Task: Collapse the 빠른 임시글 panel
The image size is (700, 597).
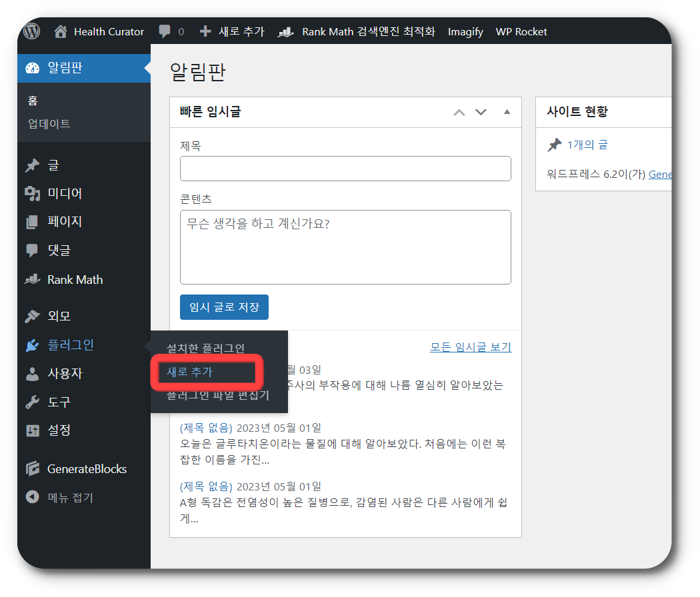Action: (x=505, y=112)
